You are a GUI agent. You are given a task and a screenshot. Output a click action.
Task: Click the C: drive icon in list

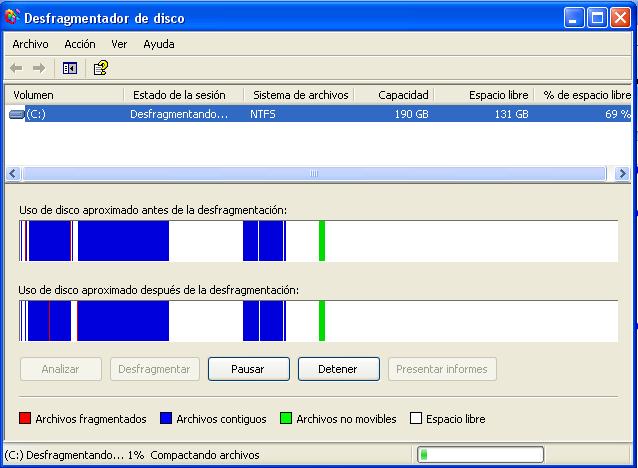pos(16,114)
